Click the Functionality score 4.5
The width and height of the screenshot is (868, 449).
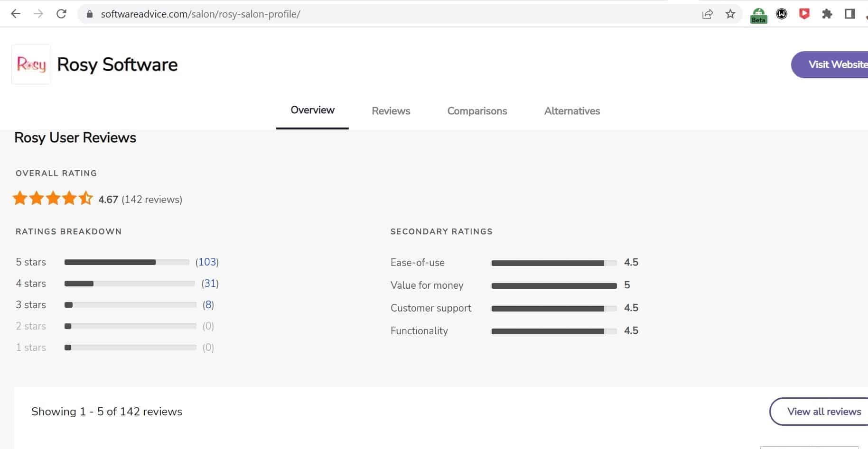[x=631, y=330]
